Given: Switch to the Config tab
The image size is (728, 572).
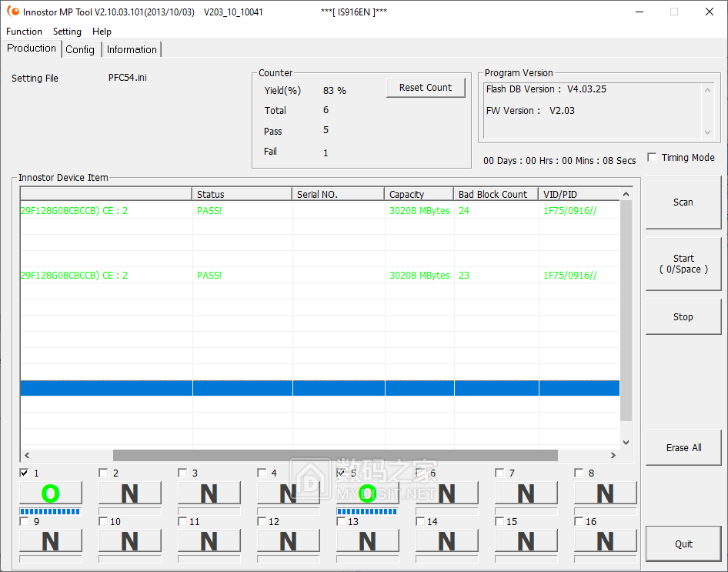Looking at the screenshot, I should (80, 49).
